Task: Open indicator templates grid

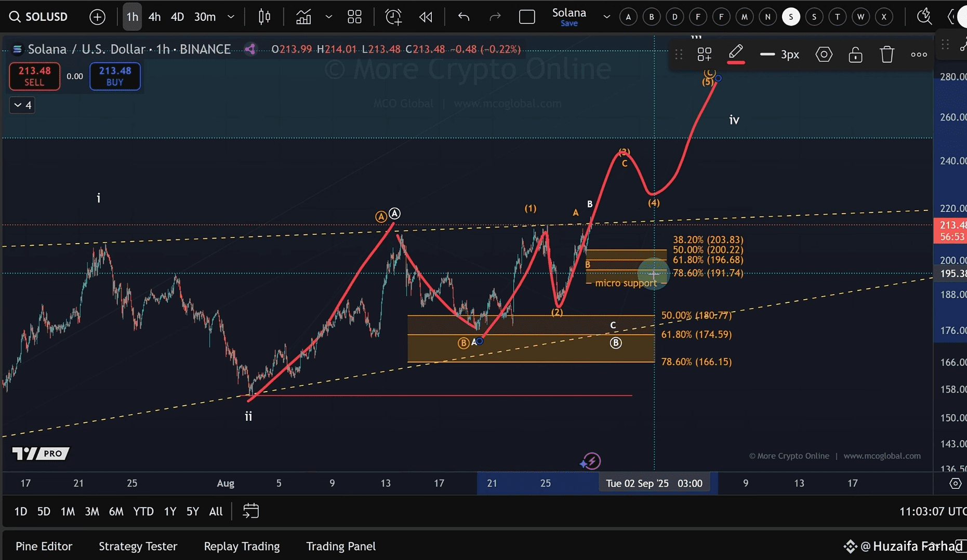Action: click(354, 17)
